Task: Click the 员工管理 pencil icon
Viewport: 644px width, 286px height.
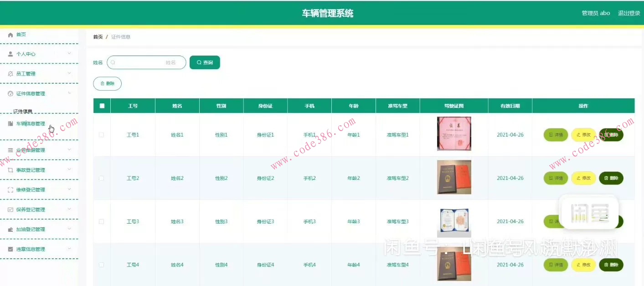Action: (x=10, y=73)
